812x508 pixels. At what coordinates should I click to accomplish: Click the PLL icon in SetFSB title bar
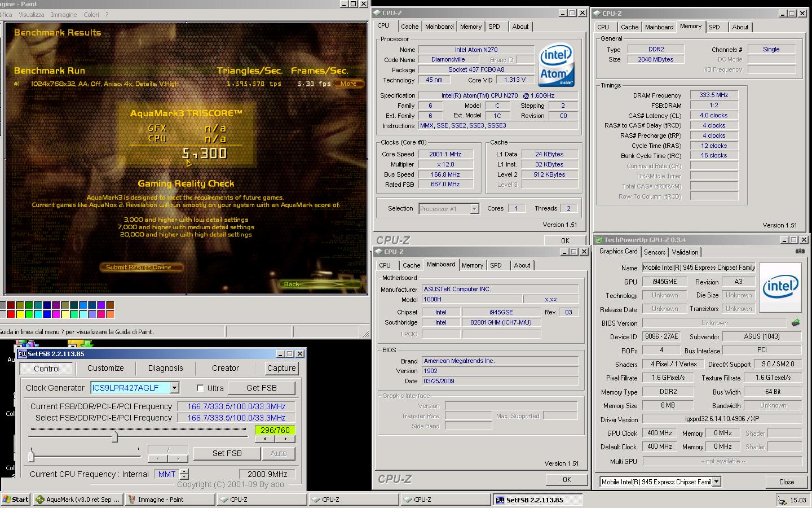(x=23, y=354)
